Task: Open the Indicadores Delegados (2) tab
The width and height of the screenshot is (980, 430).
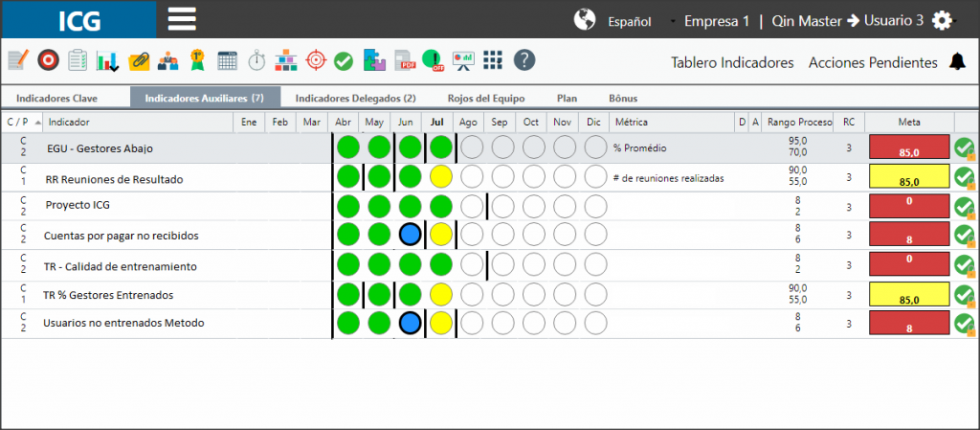Action: coord(356,98)
